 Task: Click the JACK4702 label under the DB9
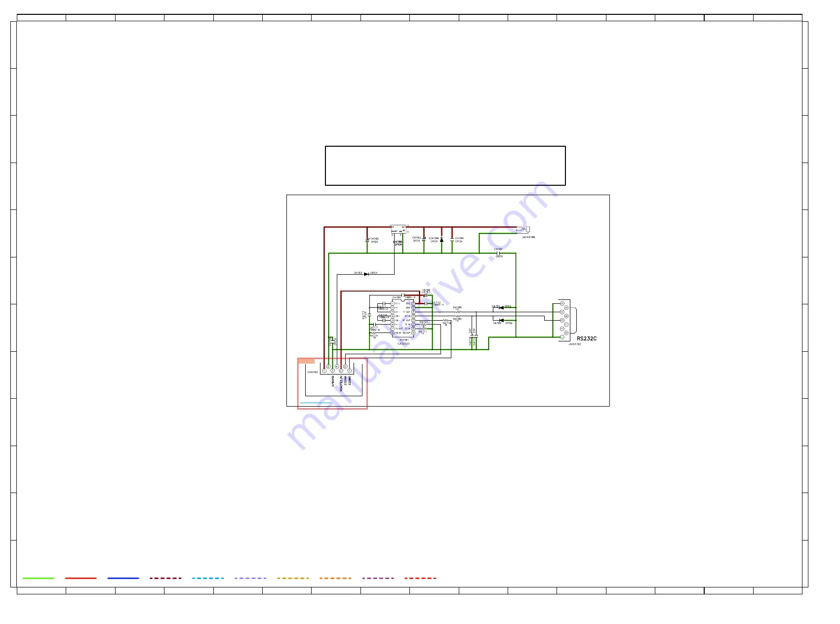pos(574,344)
